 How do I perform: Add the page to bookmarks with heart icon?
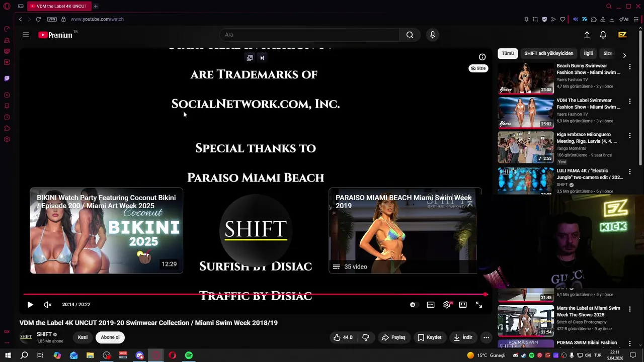[x=562, y=19]
